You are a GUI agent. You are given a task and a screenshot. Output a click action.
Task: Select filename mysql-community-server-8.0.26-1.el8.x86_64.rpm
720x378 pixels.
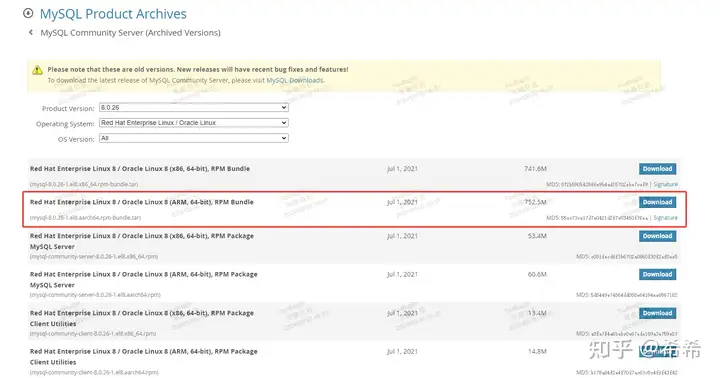[x=94, y=256]
